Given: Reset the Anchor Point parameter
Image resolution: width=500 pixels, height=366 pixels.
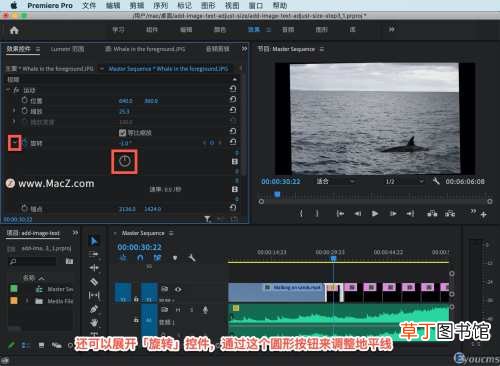Looking at the screenshot, I should [x=233, y=208].
